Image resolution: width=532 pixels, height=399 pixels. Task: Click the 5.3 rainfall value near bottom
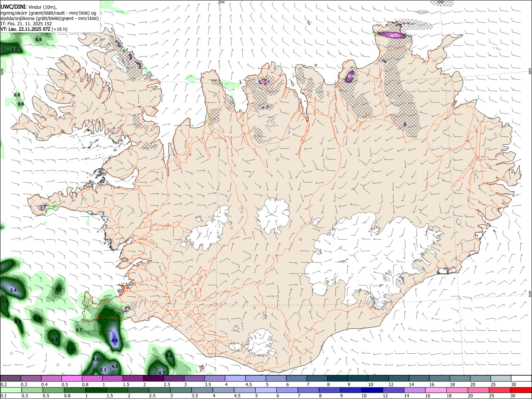click(x=103, y=370)
